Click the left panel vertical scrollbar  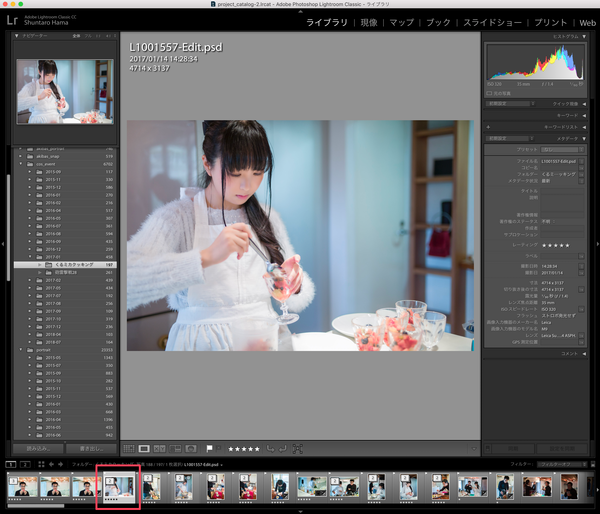(x=8, y=228)
